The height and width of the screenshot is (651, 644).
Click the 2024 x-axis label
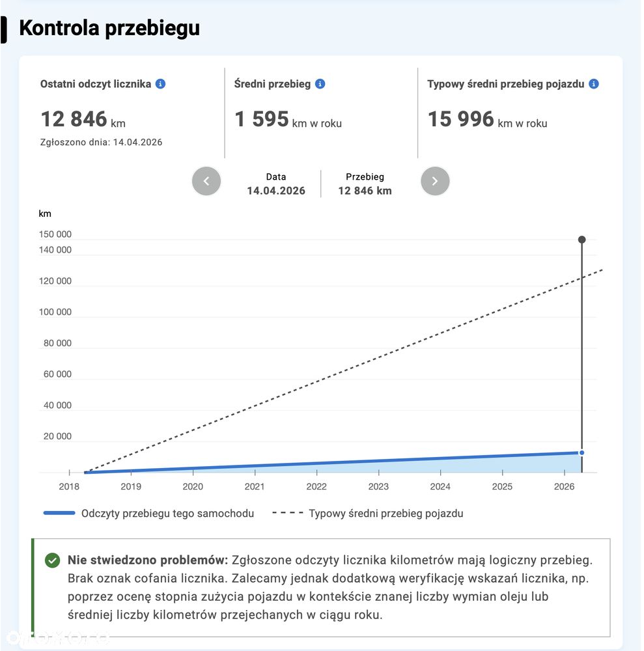440,486
